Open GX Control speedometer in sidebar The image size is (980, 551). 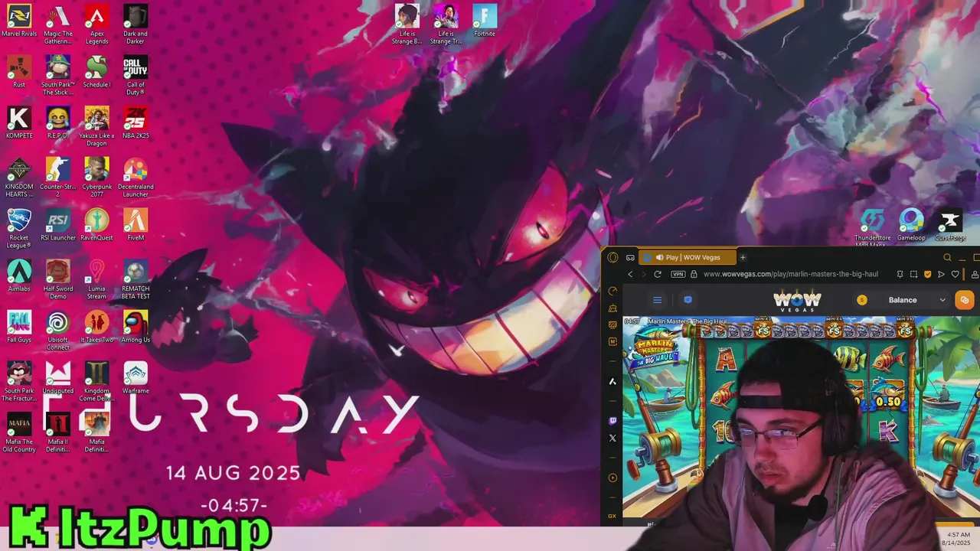click(x=612, y=291)
